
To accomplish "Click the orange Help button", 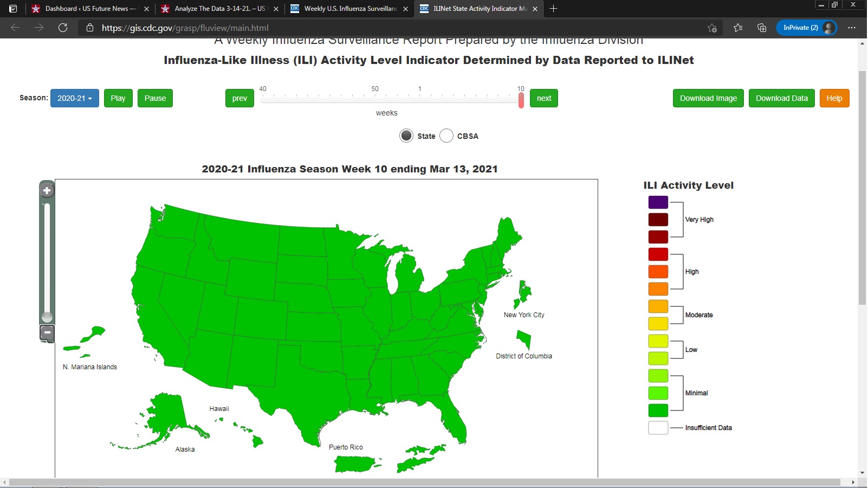I will pyautogui.click(x=834, y=98).
